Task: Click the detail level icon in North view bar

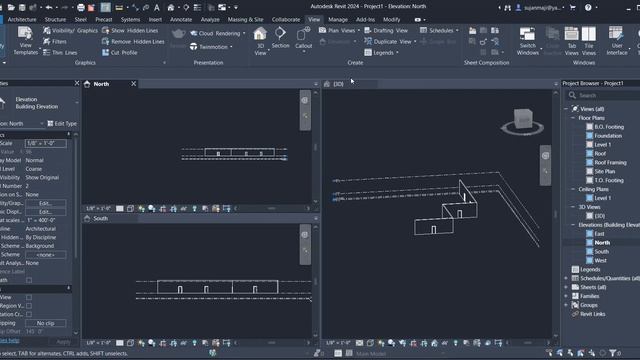Action: (x=120, y=209)
